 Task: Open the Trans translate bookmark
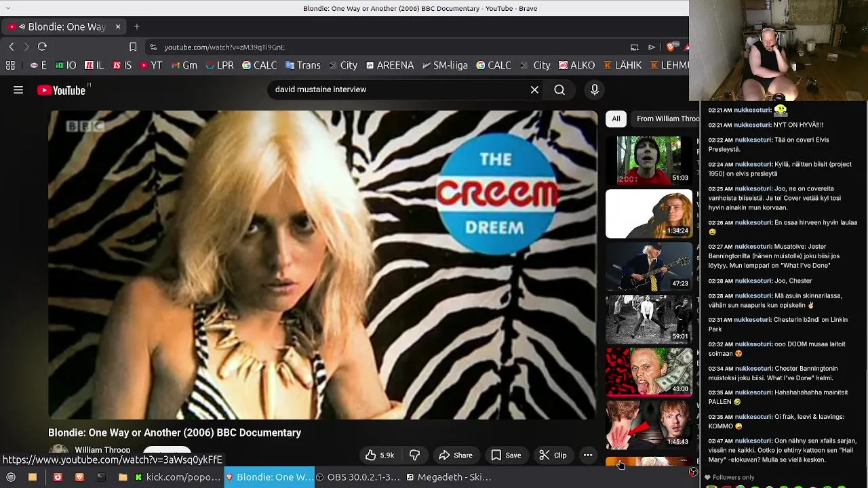(302, 65)
